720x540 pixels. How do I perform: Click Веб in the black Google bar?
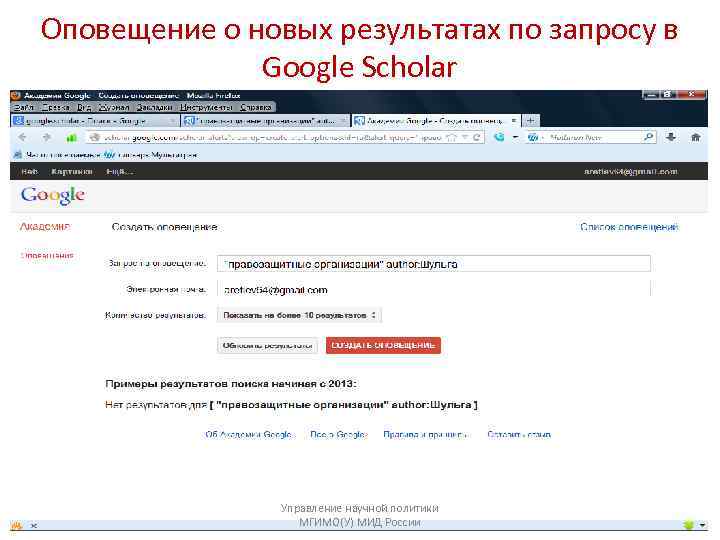(x=29, y=171)
